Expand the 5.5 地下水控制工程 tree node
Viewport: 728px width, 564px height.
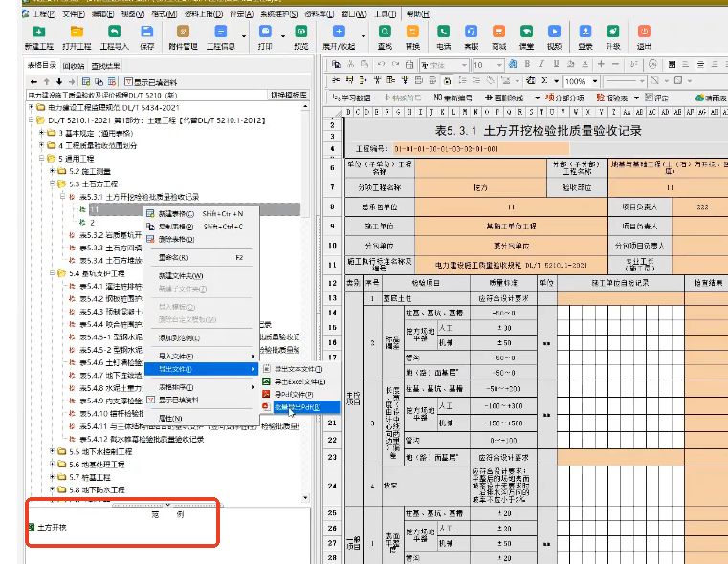pos(53,451)
